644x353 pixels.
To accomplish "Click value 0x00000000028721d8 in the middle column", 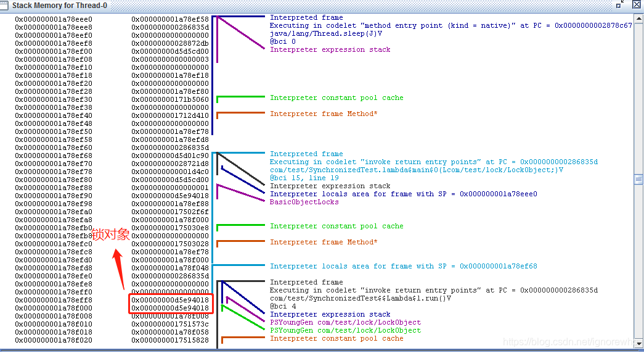I will point(170,164).
